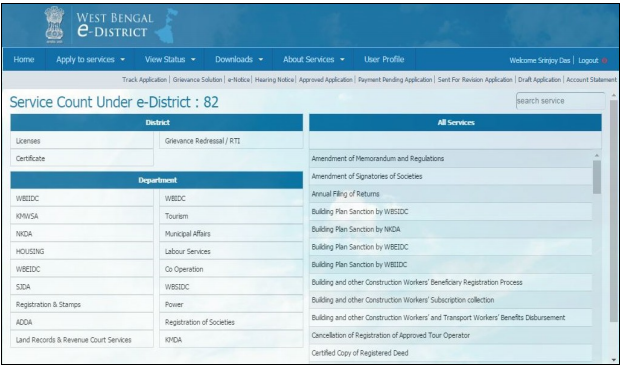Open Annual Filing of Returns service
The width and height of the screenshot is (621, 366).
[x=451, y=194]
